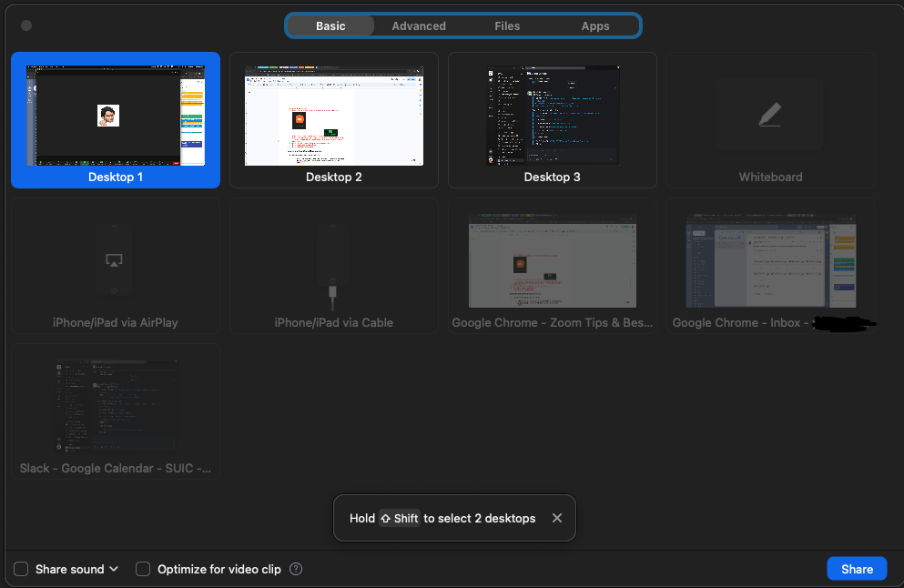Click the Desktop 3 label text

(x=553, y=177)
